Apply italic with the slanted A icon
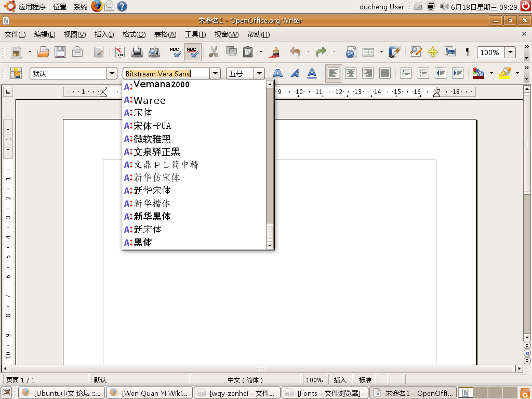This screenshot has height=399, width=532. 295,73
